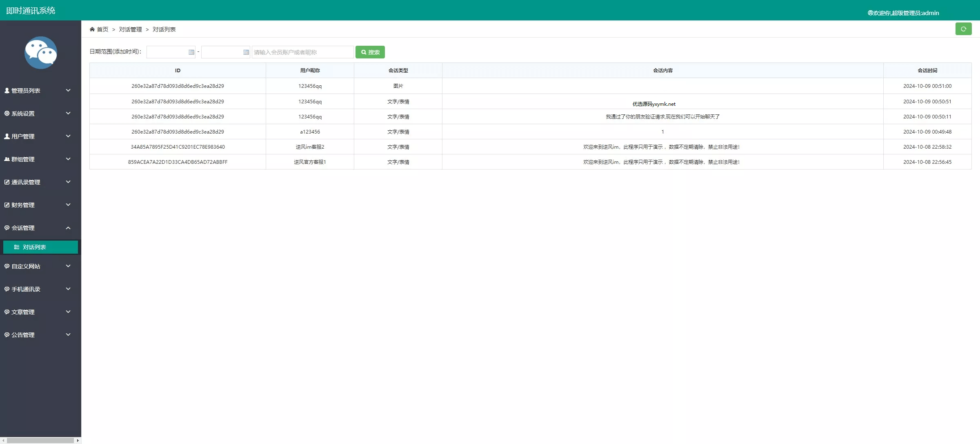Screen dimensions: 980x444
Task: Click the chat bubbles logo avatar
Action: click(40, 53)
